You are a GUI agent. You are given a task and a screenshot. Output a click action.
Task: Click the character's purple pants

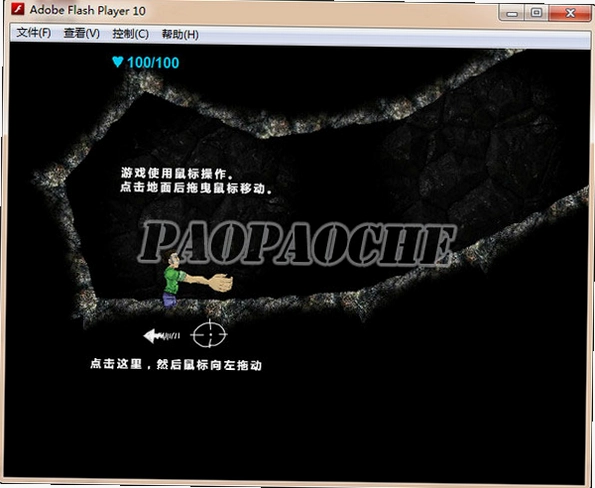click(x=170, y=299)
